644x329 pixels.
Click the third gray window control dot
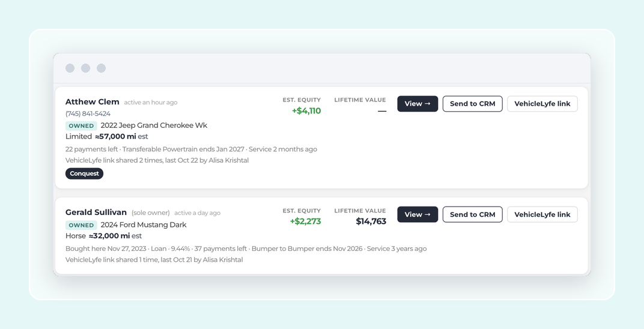tap(101, 68)
